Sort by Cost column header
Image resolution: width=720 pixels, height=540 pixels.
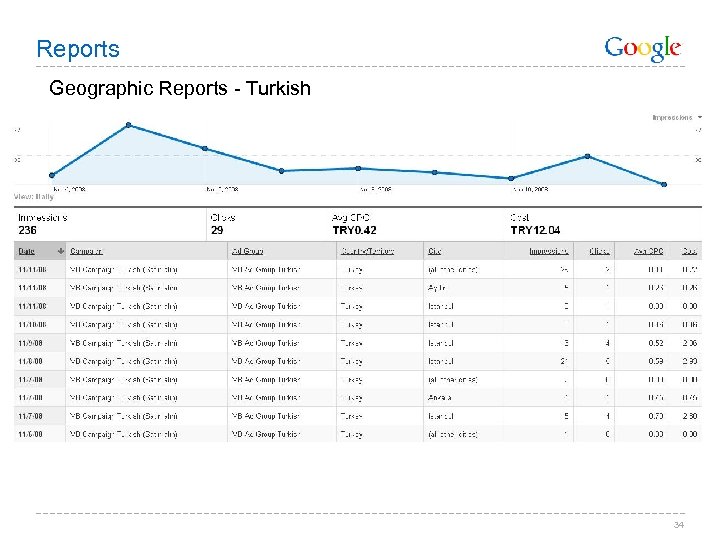[690, 251]
